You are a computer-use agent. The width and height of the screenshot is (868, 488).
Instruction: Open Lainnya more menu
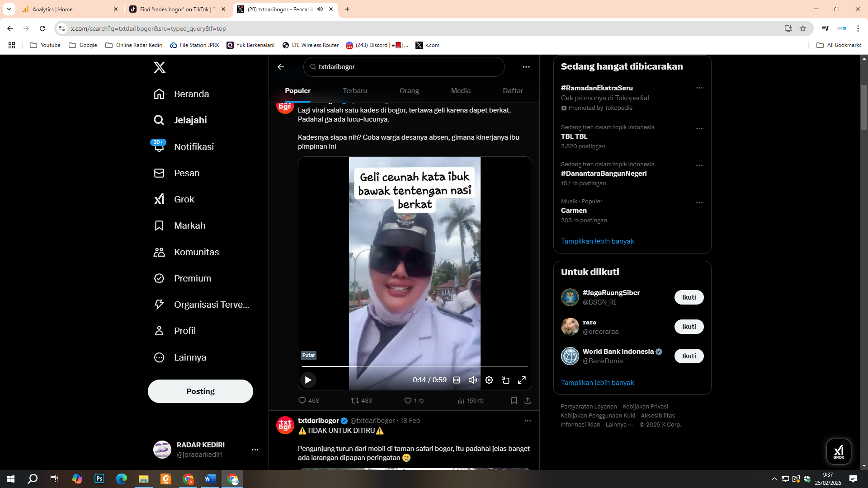point(180,357)
